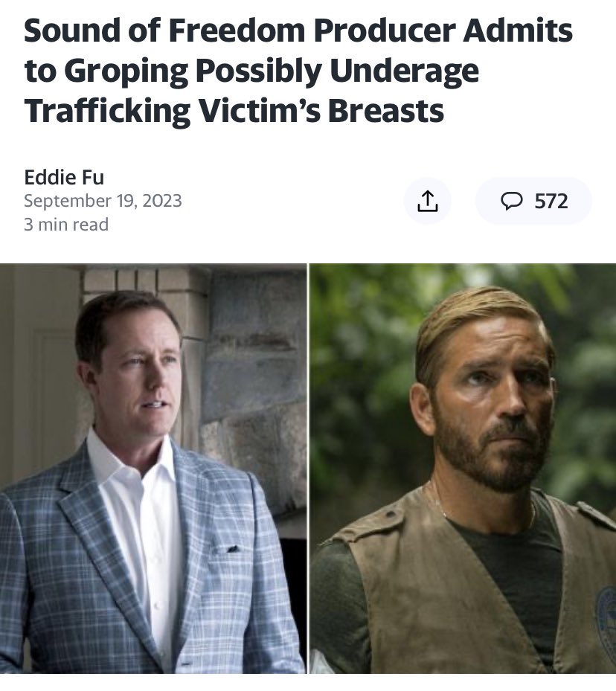Open photo of man in plaid blazer
Image resolution: width=616 pixels, height=691 pixels.
tap(153, 468)
